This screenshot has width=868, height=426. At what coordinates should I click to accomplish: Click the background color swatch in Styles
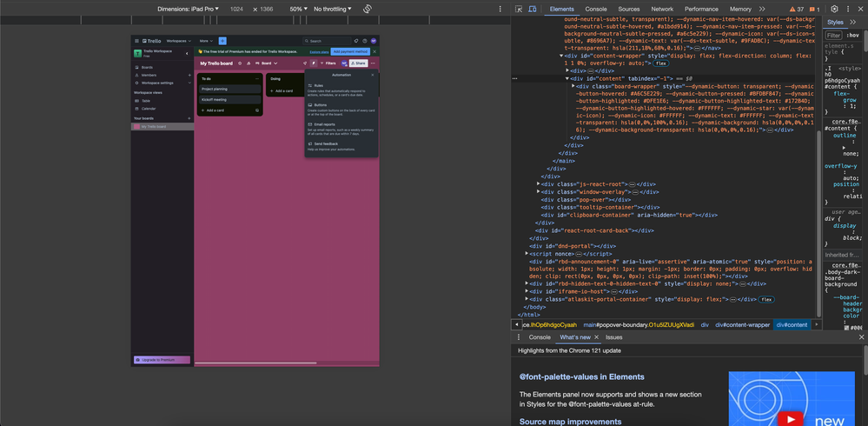pyautogui.click(x=845, y=328)
